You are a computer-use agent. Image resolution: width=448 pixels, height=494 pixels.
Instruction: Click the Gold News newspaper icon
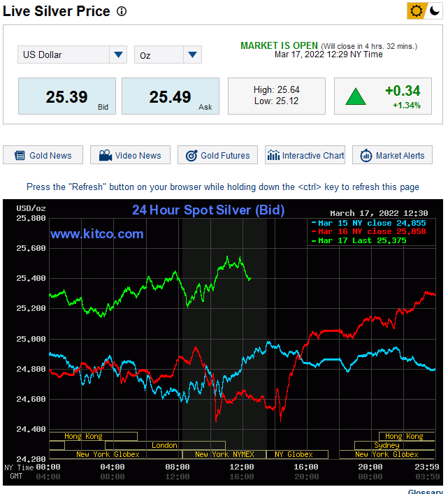tap(20, 155)
